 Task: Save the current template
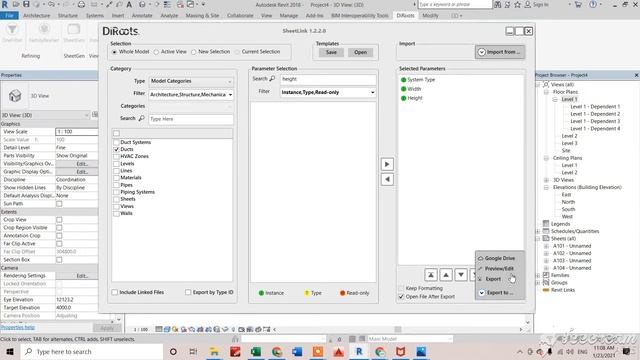tap(331, 52)
